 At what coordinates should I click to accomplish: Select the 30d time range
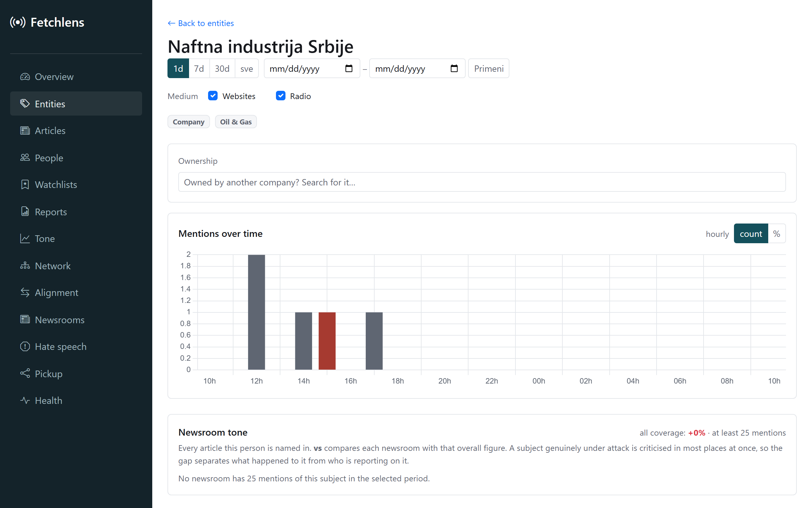click(x=222, y=69)
